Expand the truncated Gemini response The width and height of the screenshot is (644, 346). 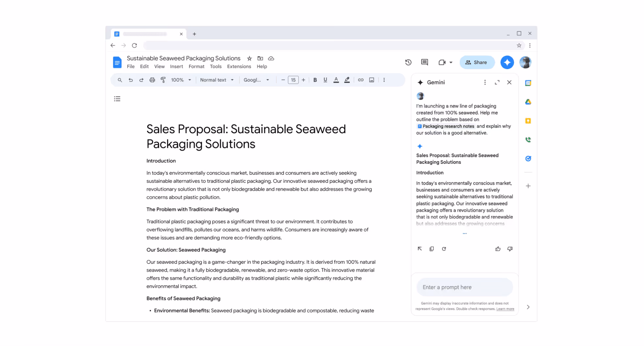465,234
